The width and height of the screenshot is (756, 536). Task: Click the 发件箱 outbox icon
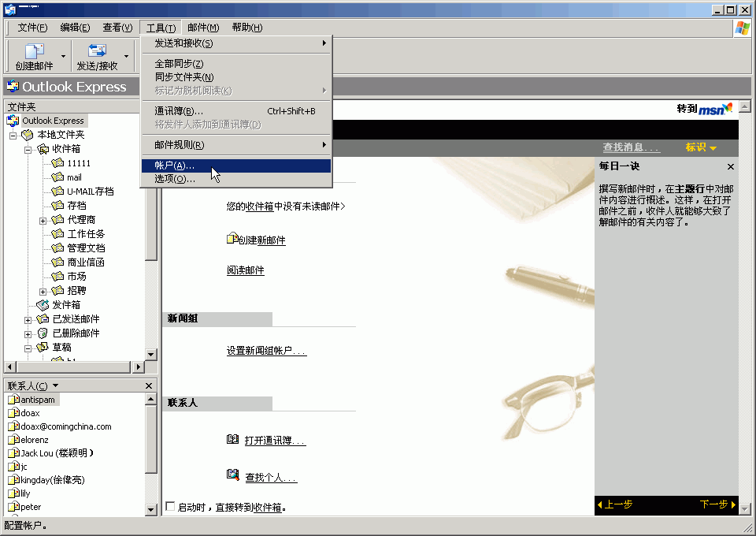point(43,305)
